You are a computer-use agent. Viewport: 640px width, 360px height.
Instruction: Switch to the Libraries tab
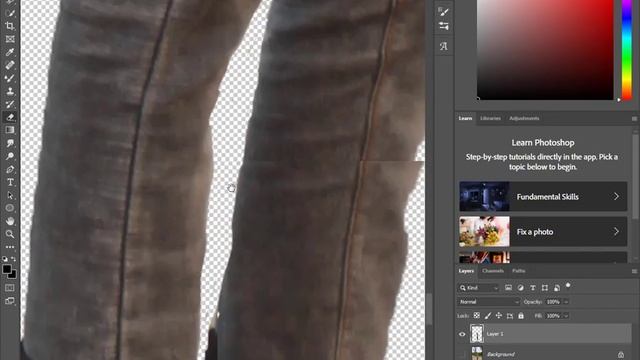pyautogui.click(x=490, y=118)
